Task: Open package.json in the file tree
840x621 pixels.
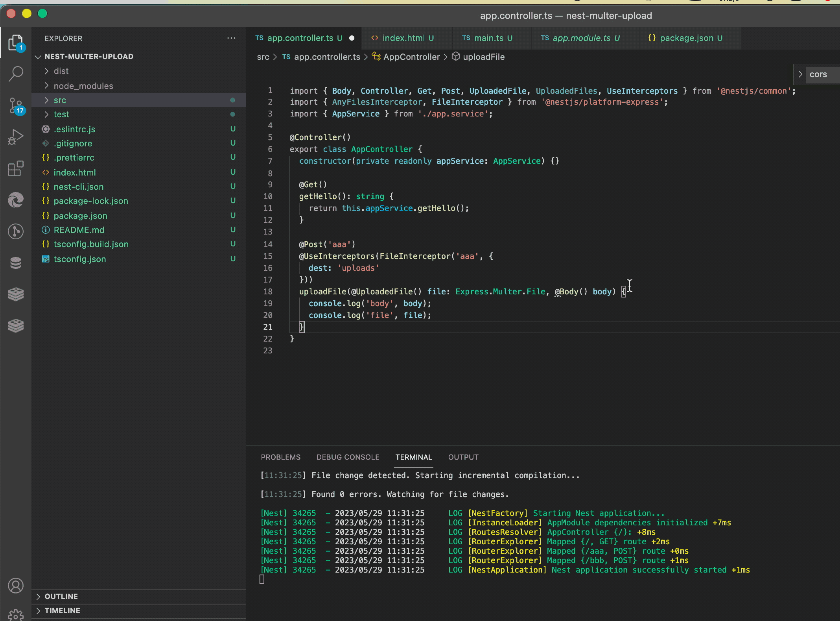Action: (x=80, y=216)
